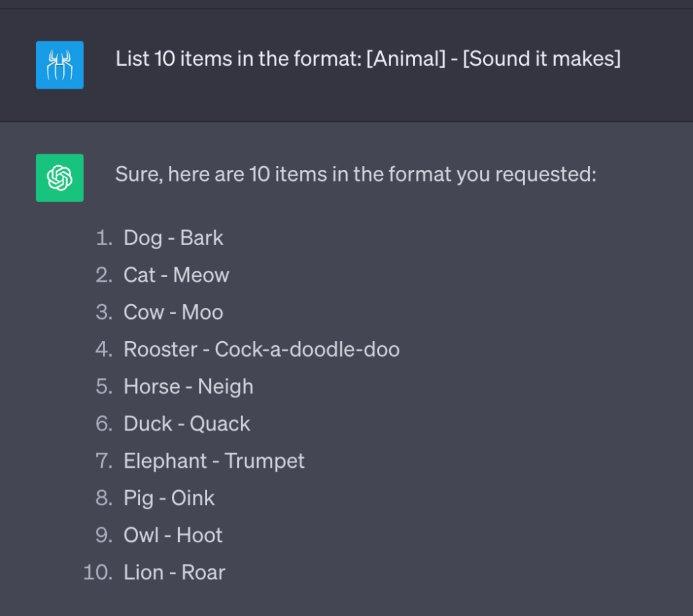
Task: Select the "[Sound it makes]" placeholder text
Action: (541, 59)
